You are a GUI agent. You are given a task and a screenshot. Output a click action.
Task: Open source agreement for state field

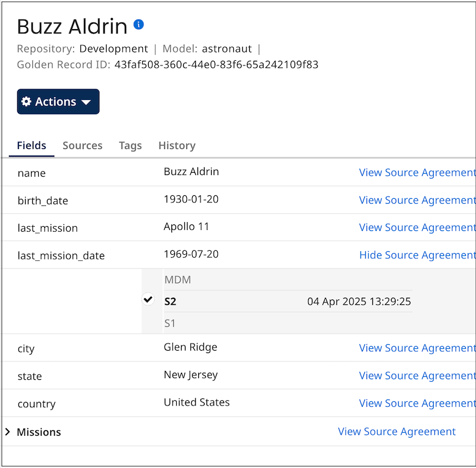pos(416,376)
